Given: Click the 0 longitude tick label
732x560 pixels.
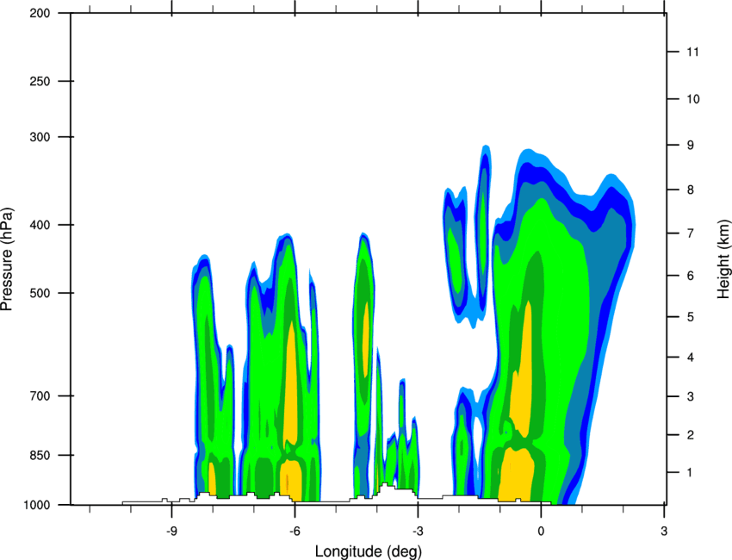Looking at the screenshot, I should (541, 532).
